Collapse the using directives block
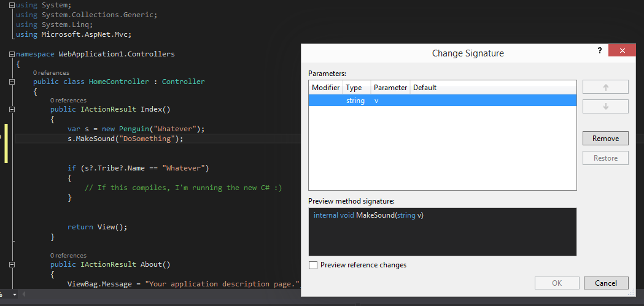 (12, 5)
